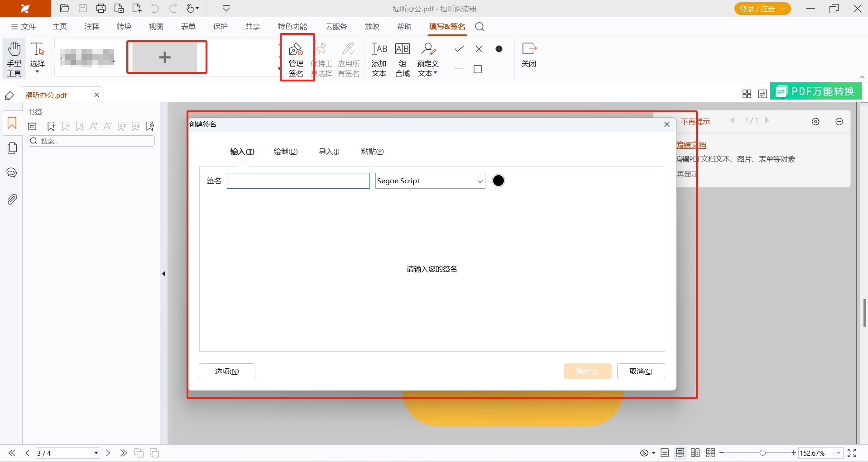Collapse the navigation panel with arrow
The width and height of the screenshot is (868, 462).
163,274
